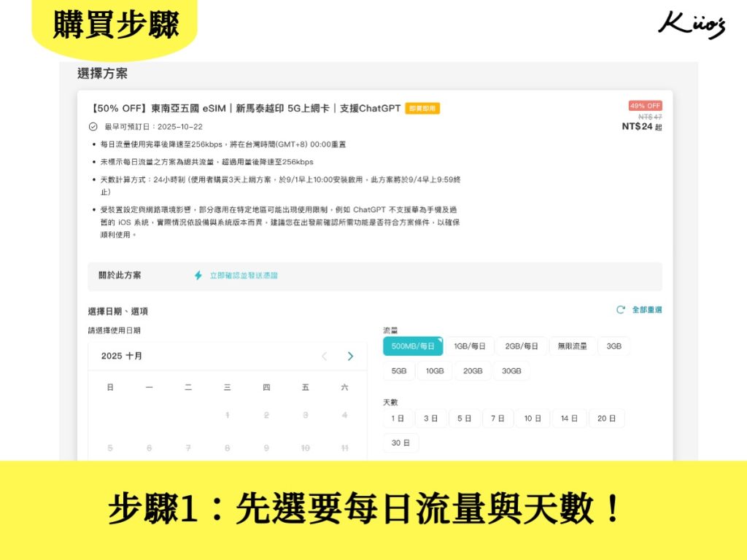Go to next month in calendar

pos(350,357)
